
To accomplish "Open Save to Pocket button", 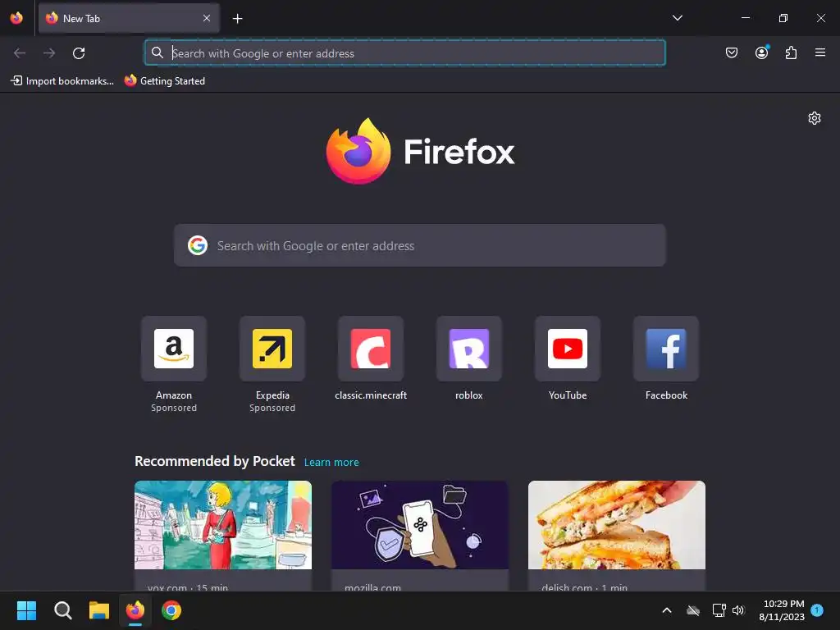I will 731,52.
